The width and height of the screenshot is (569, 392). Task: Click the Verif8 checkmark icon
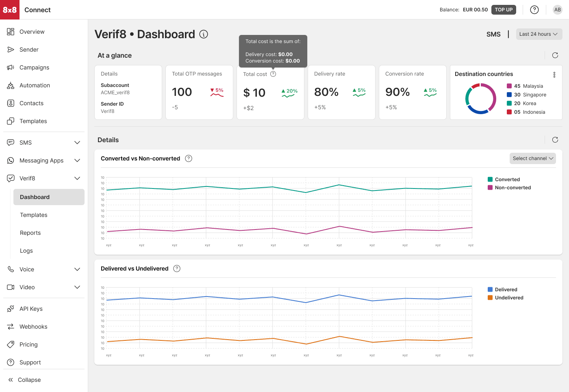point(11,178)
